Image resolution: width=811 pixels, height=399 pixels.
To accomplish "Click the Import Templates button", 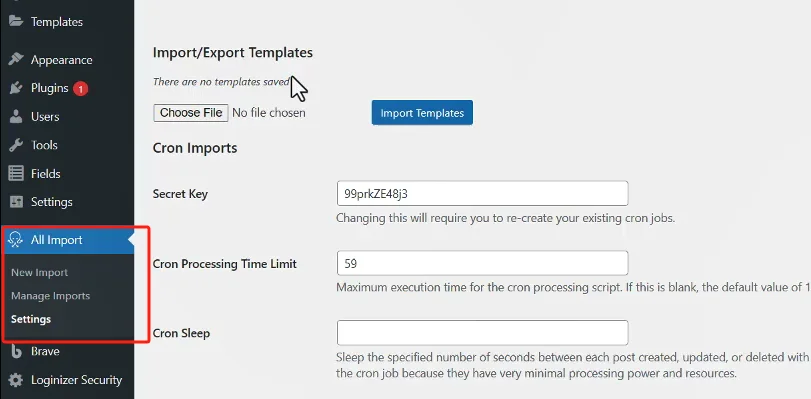I will click(422, 113).
